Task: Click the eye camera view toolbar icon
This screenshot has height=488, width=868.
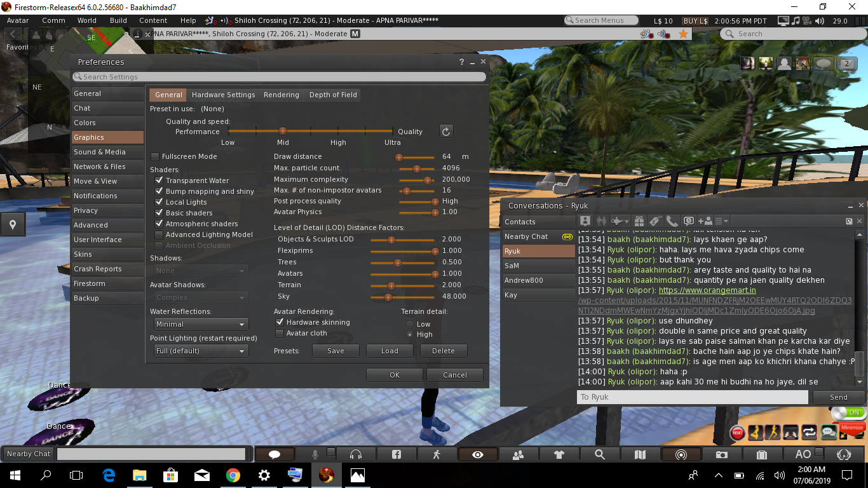Action: pos(478,454)
